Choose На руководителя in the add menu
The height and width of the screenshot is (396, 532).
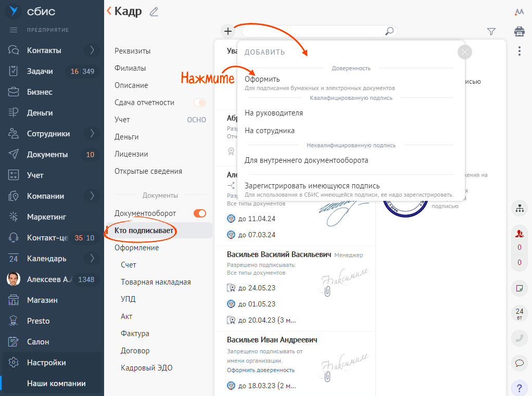(274, 113)
